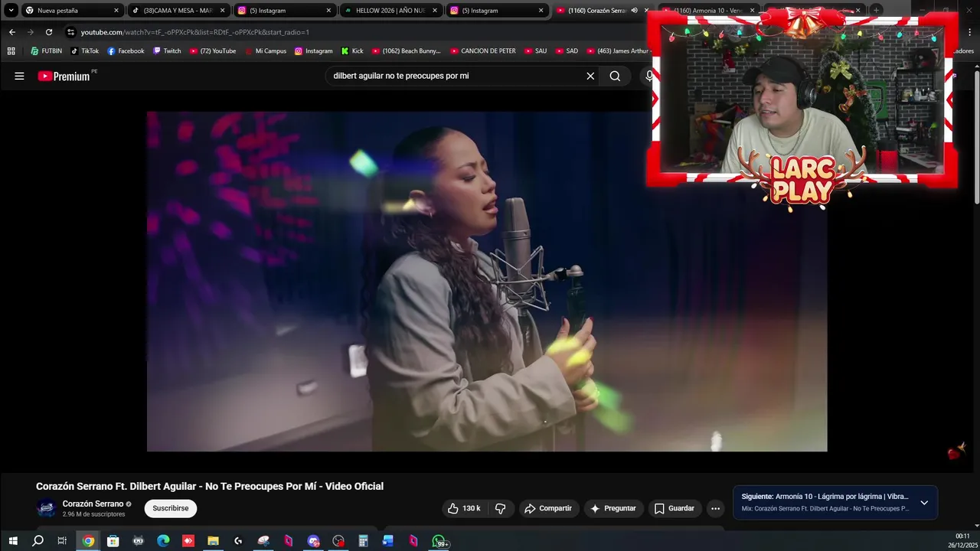
Task: Go back with browser back arrow
Action: pyautogui.click(x=12, y=32)
